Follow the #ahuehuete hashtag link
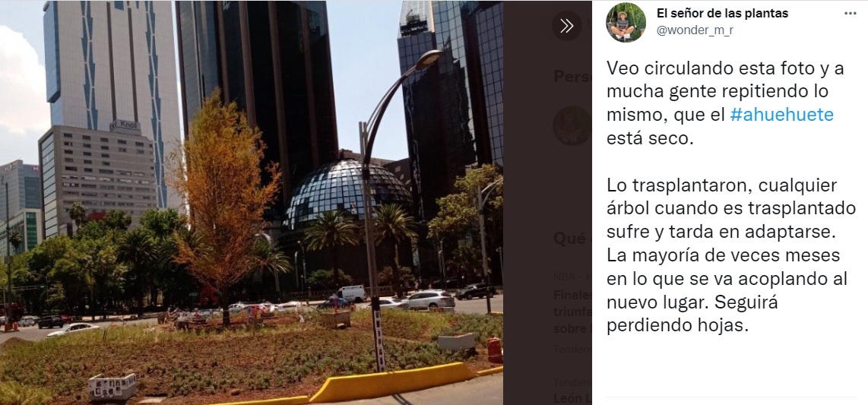Image resolution: width=868 pixels, height=405 pixels. click(781, 115)
